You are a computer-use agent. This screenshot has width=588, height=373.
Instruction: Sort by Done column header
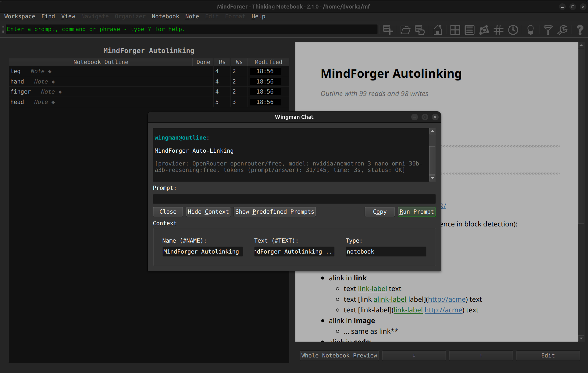pos(203,62)
